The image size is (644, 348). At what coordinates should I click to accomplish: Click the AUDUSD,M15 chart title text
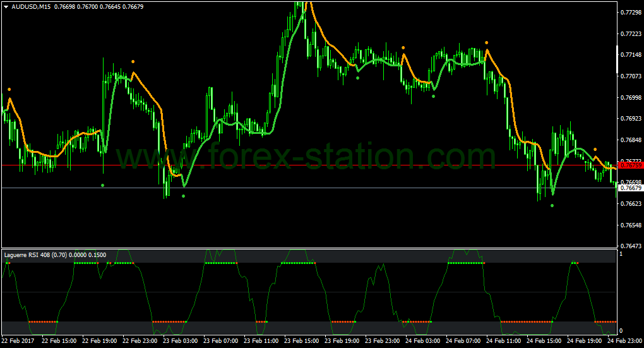coord(31,7)
